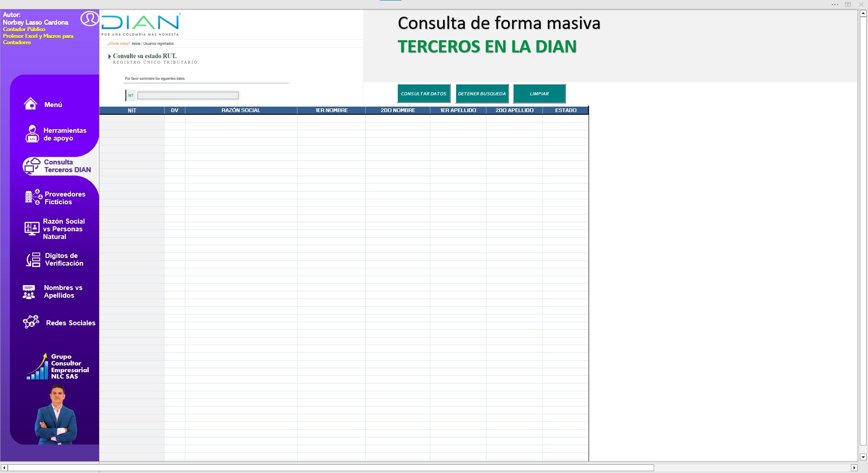Click the Digitos de Verificación icon
This screenshot has width=868, height=473.
33,259
